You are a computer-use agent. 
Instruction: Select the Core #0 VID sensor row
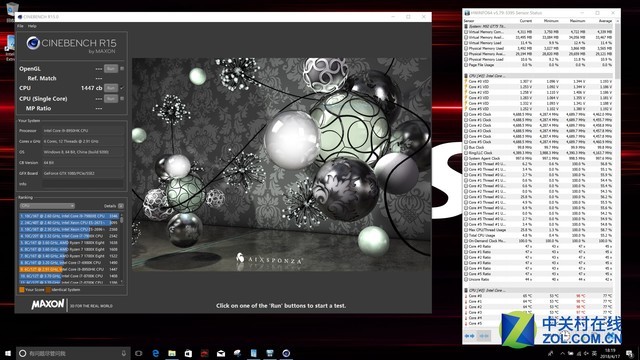(538, 81)
